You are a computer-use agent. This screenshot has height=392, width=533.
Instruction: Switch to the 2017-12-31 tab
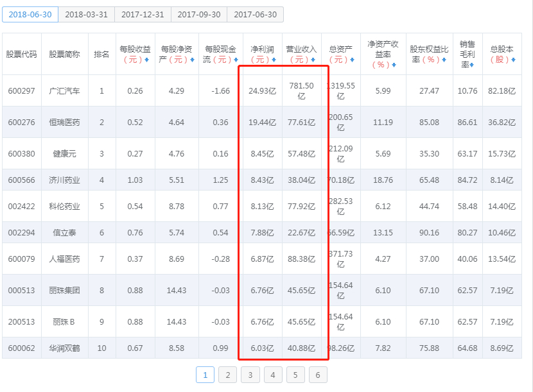coord(142,13)
